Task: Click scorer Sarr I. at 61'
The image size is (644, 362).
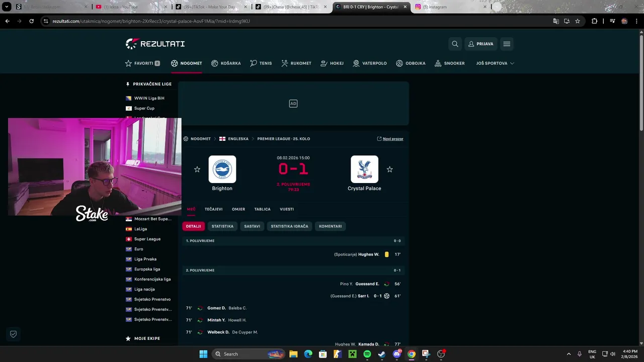Action: pyautogui.click(x=364, y=296)
